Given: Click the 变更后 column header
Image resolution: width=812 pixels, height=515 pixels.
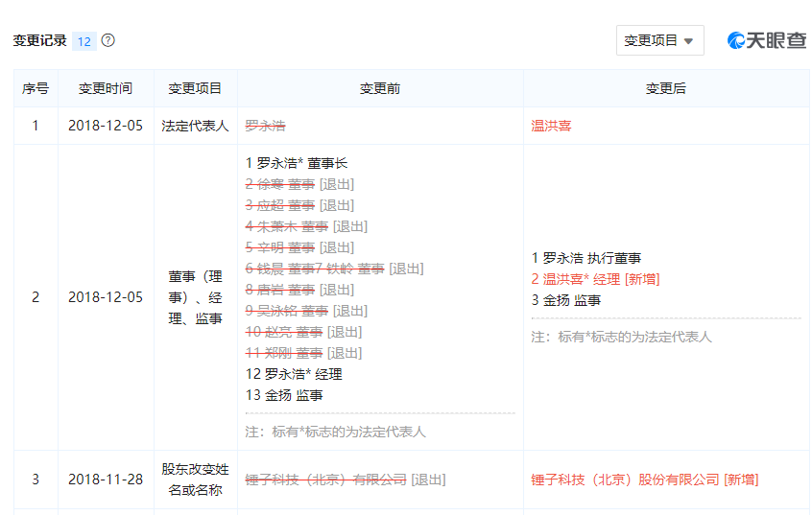Looking at the screenshot, I should click(666, 88).
